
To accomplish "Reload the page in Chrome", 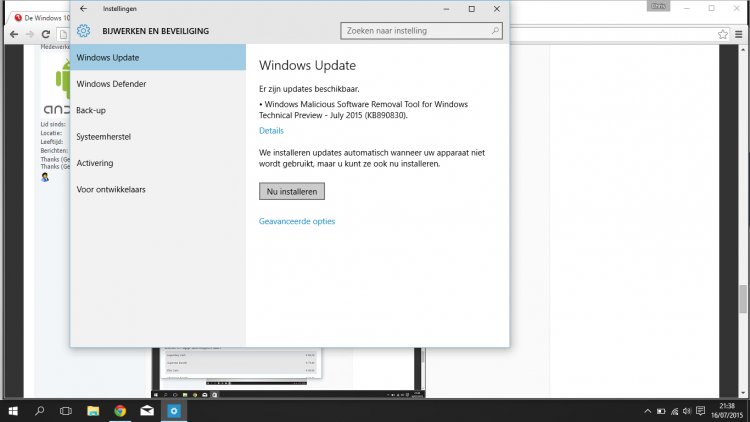I will [46, 34].
